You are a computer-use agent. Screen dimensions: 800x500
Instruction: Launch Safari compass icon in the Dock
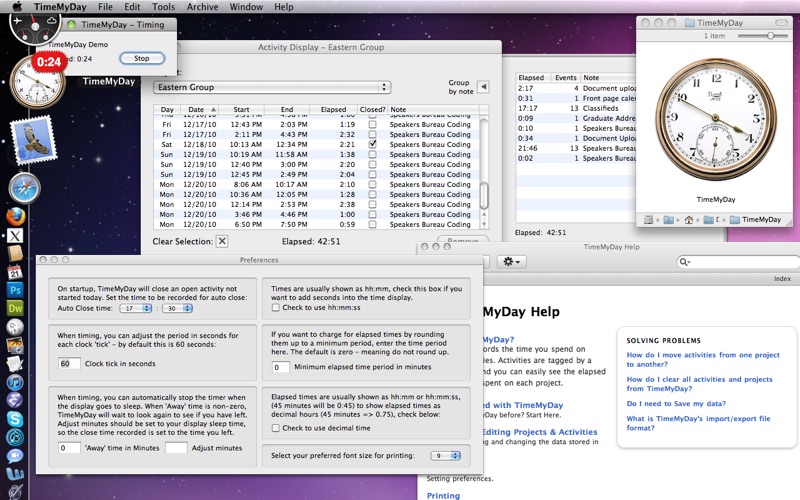click(x=24, y=188)
